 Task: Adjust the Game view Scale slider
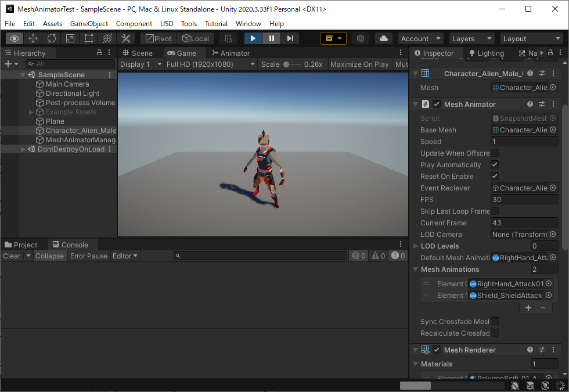(291, 64)
